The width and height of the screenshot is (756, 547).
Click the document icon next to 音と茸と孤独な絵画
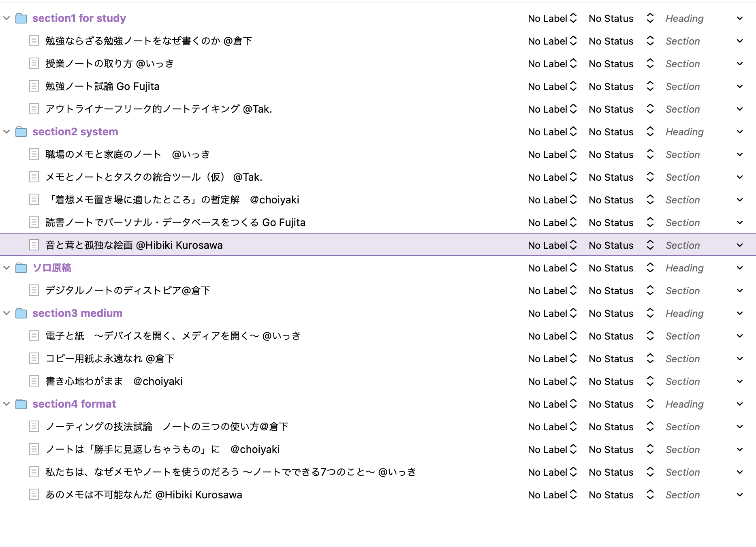pyautogui.click(x=34, y=245)
